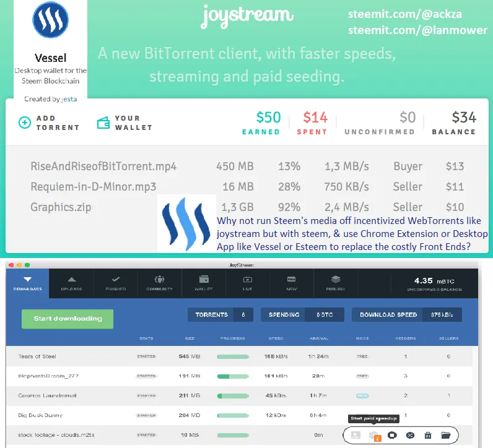Click the joystream logo text
This screenshot has height=448, width=493.
coord(247,15)
